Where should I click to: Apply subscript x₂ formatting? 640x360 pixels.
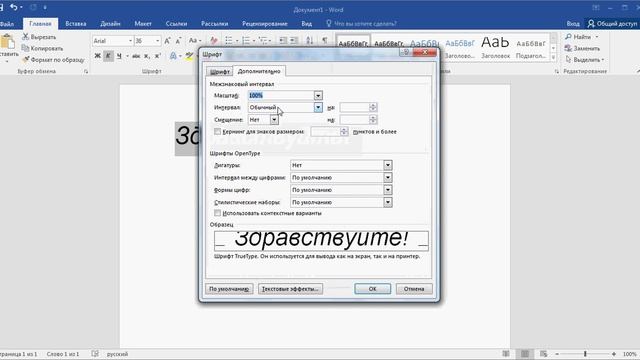tap(147, 56)
